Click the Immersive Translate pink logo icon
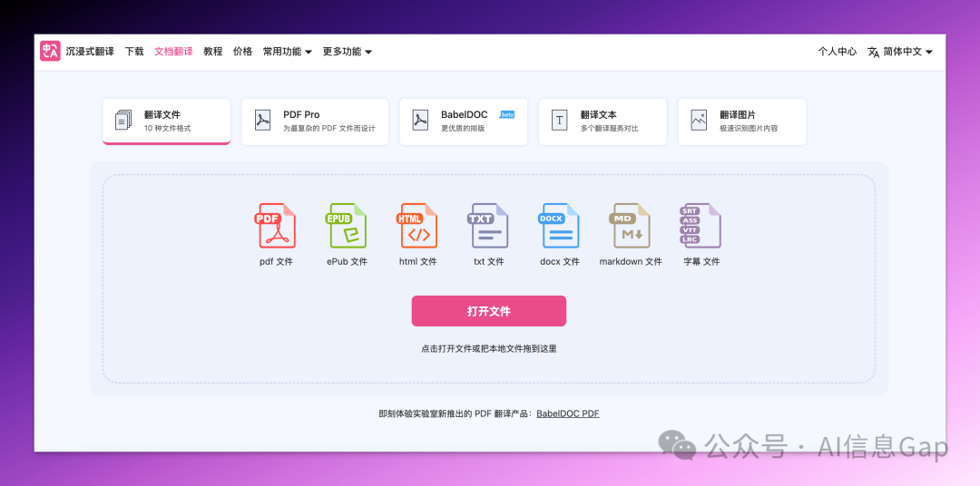980x486 pixels. [50, 52]
